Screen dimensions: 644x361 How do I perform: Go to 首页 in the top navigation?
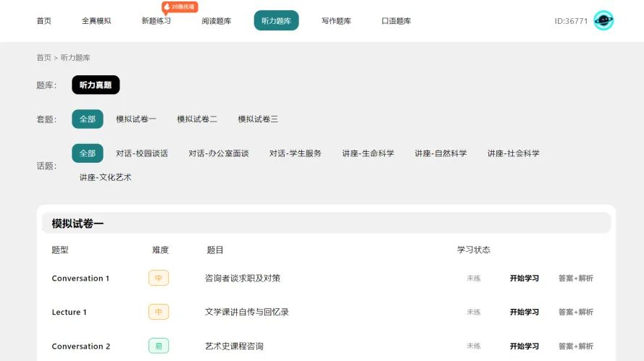click(44, 21)
